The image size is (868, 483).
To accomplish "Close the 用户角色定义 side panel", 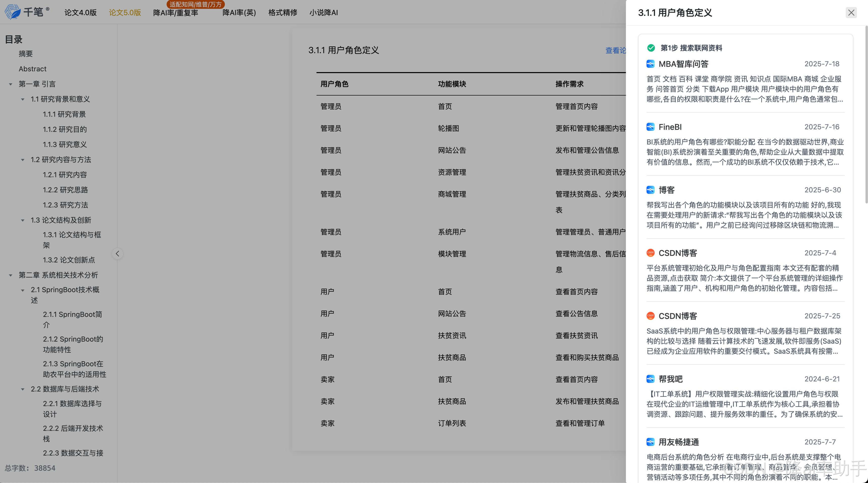I will (x=851, y=12).
